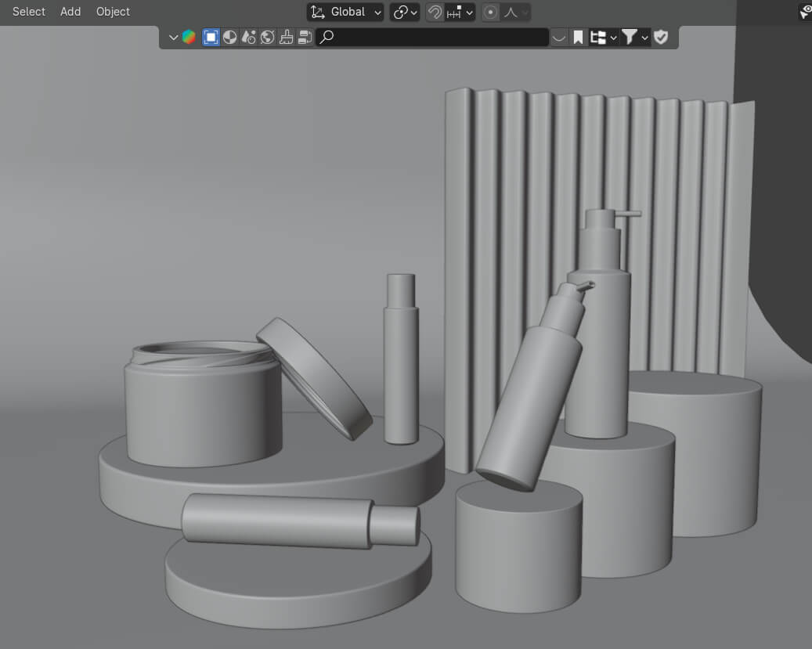Select the highlighted square models icon
This screenshot has width=812, height=649.
211,38
